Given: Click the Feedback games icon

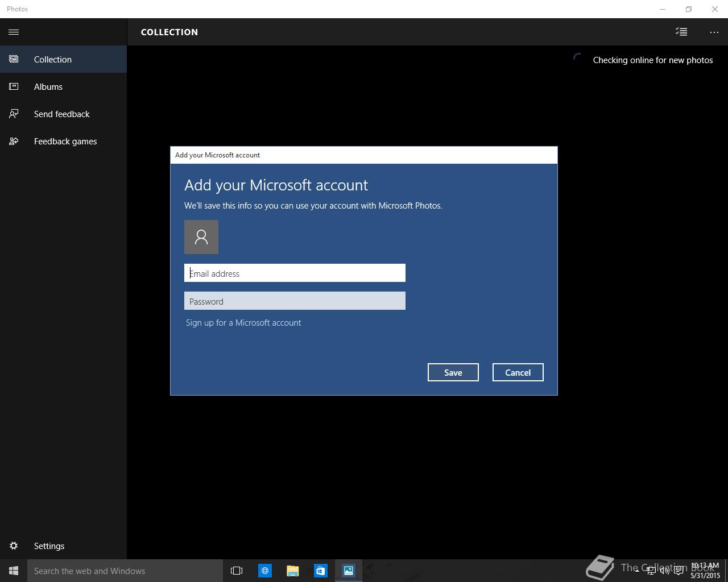Looking at the screenshot, I should pyautogui.click(x=14, y=141).
